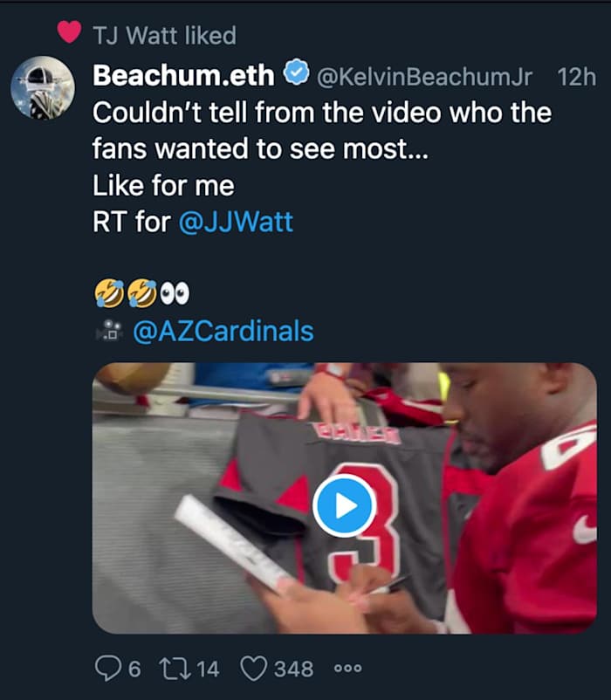Screen dimensions: 611x700
Task: Click the reply speech bubble icon
Action: tap(106, 669)
